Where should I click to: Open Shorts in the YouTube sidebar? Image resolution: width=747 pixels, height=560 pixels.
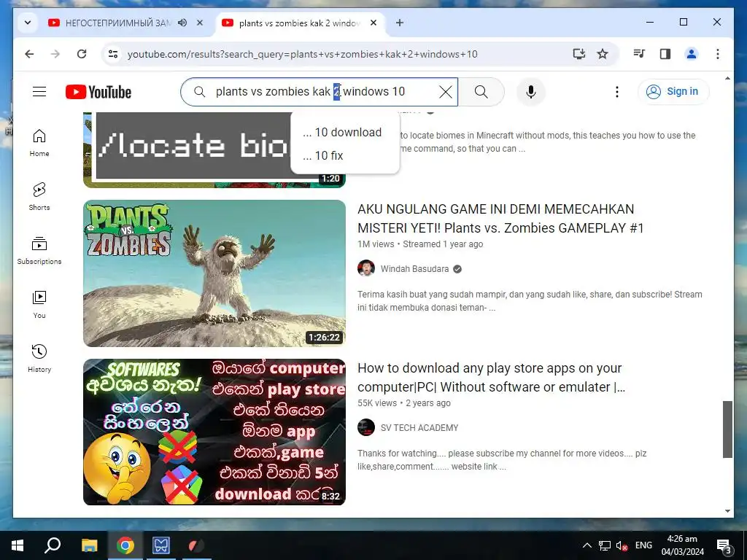(x=39, y=197)
